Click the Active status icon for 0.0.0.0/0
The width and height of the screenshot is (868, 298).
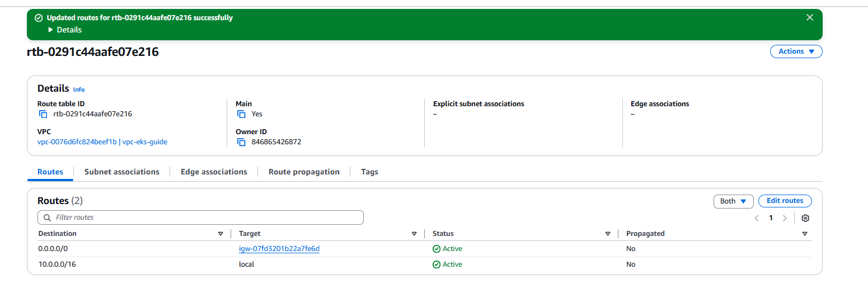click(437, 249)
